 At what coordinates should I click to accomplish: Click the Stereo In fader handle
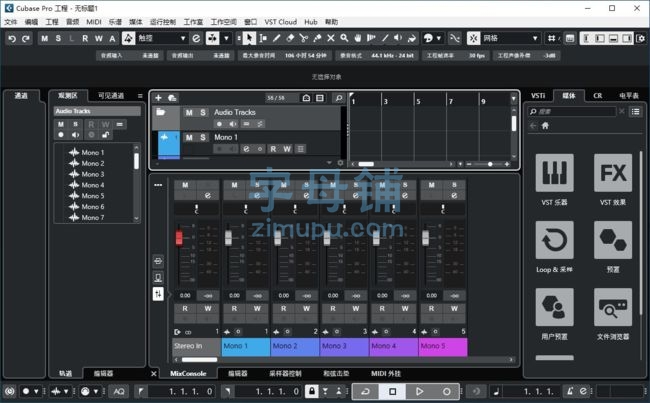[x=179, y=238]
